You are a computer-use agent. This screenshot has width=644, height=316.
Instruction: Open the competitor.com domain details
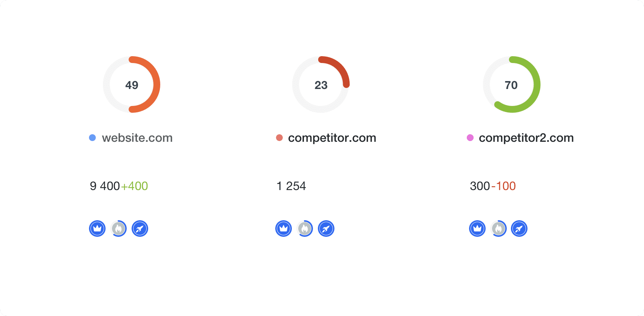(332, 138)
